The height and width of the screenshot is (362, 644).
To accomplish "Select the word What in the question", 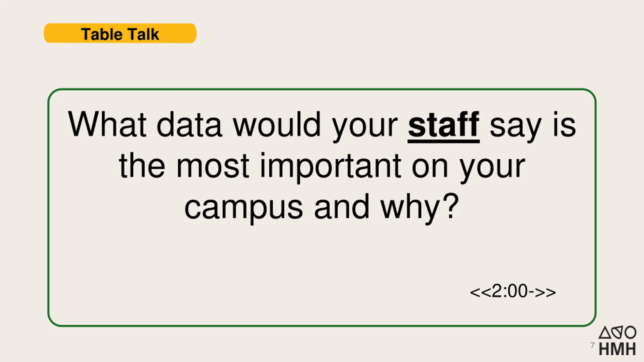I will pos(107,124).
